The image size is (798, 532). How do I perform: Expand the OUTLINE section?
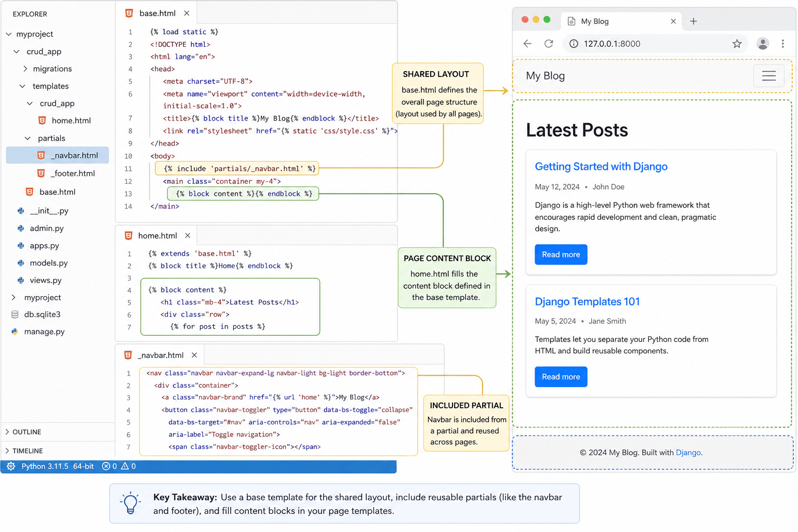coord(26,432)
